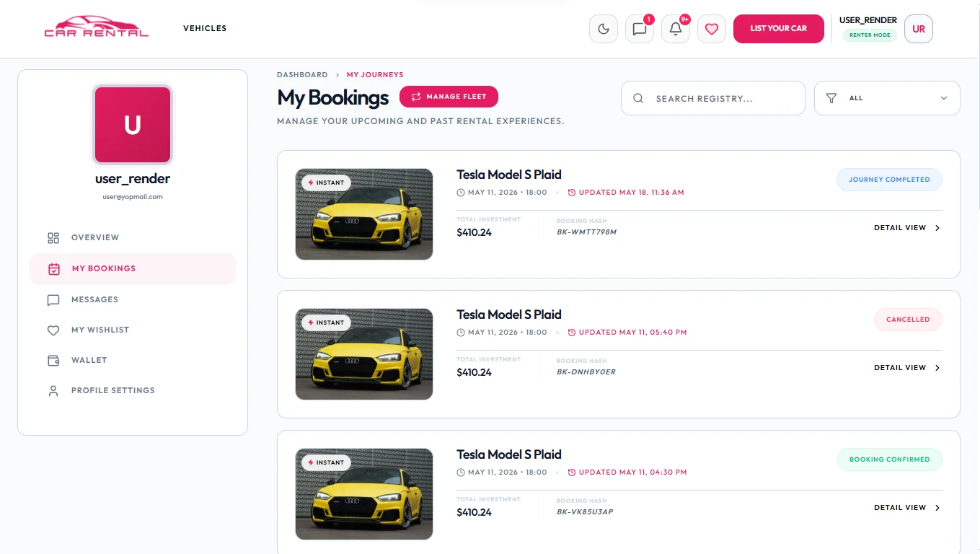This screenshot has width=980, height=554.
Task: Open the notifications bell icon
Action: [676, 29]
